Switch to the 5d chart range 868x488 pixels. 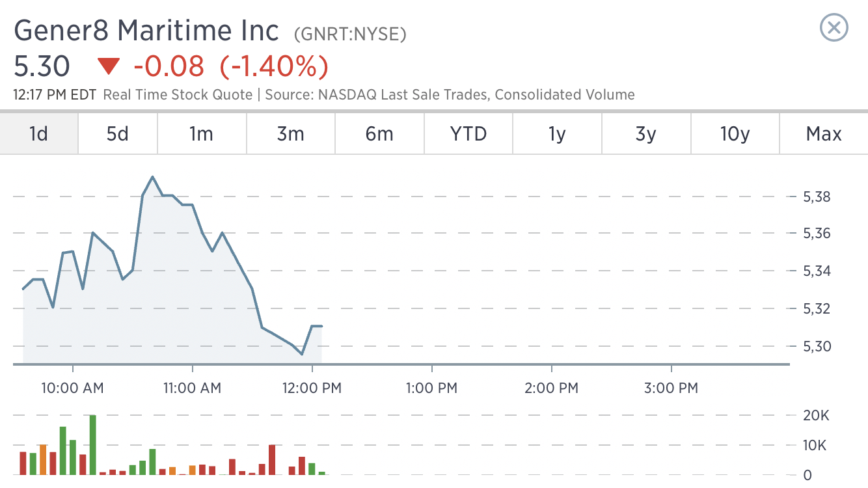point(118,134)
